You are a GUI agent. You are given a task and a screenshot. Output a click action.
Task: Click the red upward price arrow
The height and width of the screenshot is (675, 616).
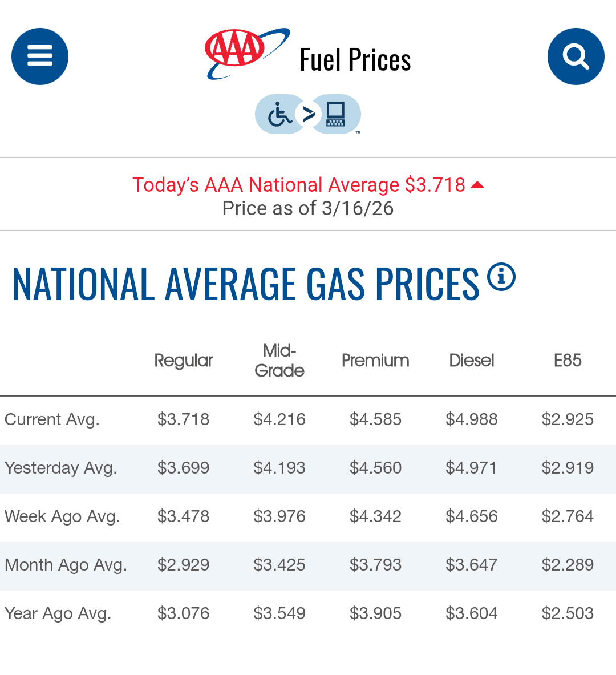(477, 185)
